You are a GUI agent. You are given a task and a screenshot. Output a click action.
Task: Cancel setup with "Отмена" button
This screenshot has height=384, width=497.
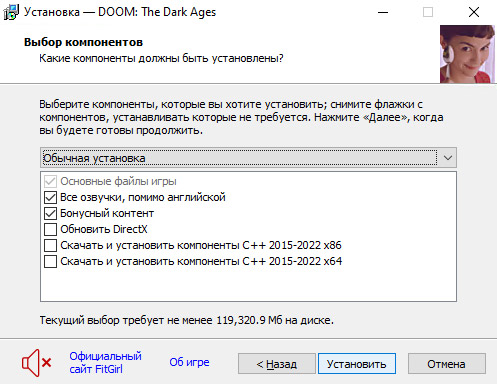coord(447,364)
